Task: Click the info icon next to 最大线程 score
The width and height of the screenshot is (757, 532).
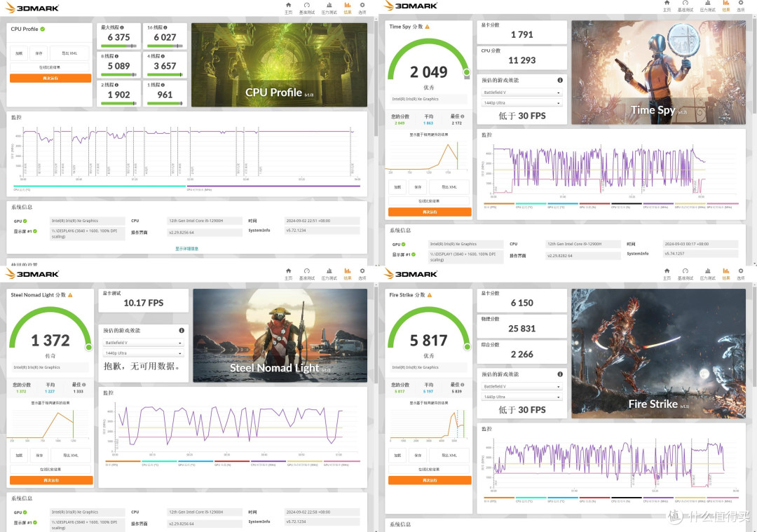Action: tap(122, 27)
